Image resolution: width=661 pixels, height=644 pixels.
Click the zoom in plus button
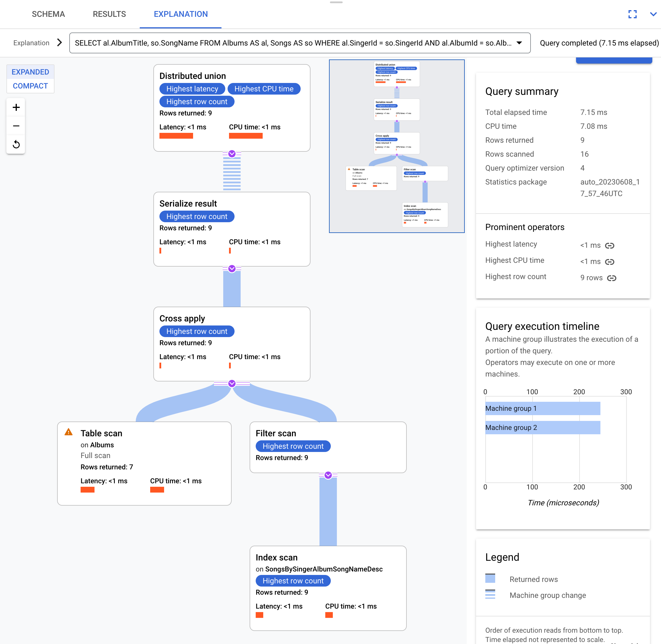pyautogui.click(x=16, y=107)
